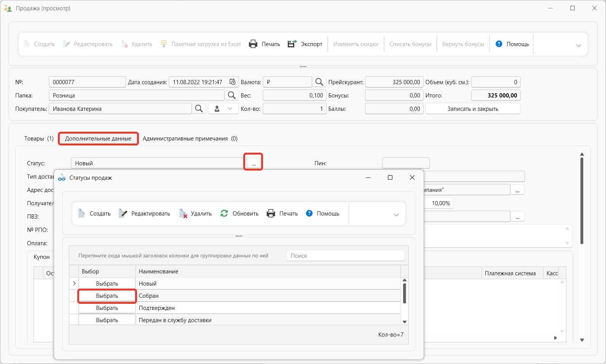Open the buyer person dropdown

[223, 109]
